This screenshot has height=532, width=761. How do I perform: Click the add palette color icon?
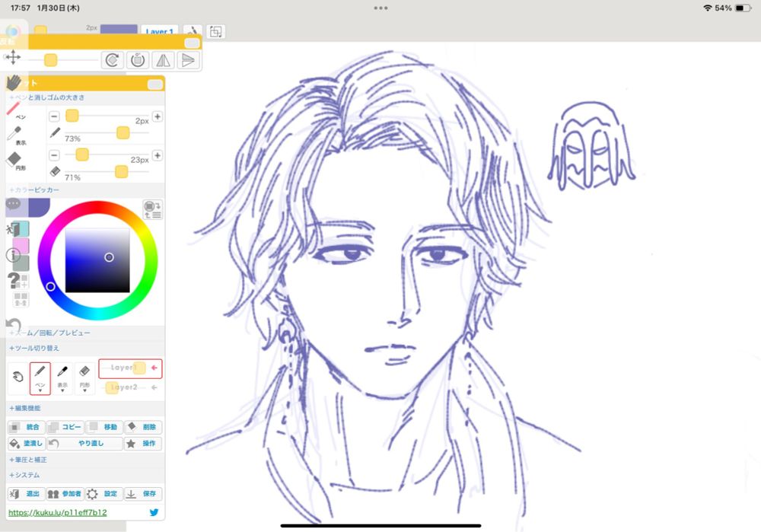[x=22, y=281]
